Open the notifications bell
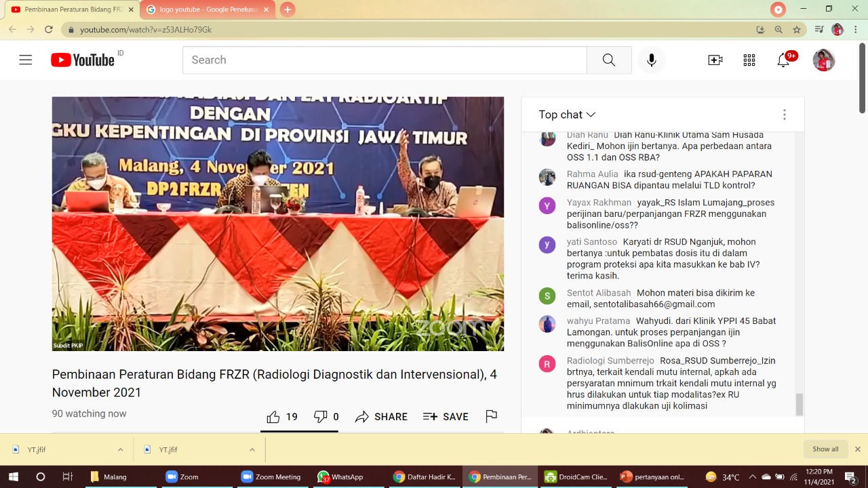Screen dimensions: 868x488 (783, 60)
